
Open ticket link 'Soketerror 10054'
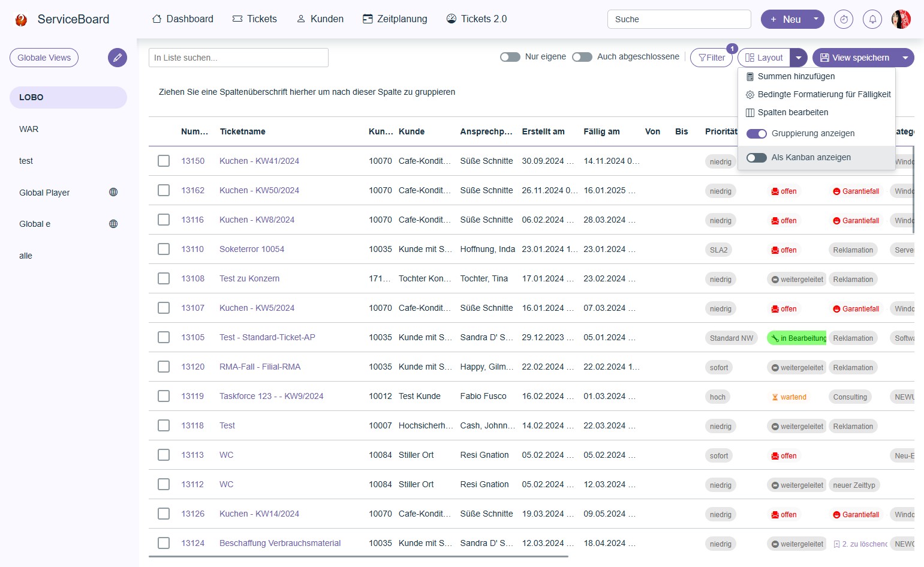[x=252, y=249]
